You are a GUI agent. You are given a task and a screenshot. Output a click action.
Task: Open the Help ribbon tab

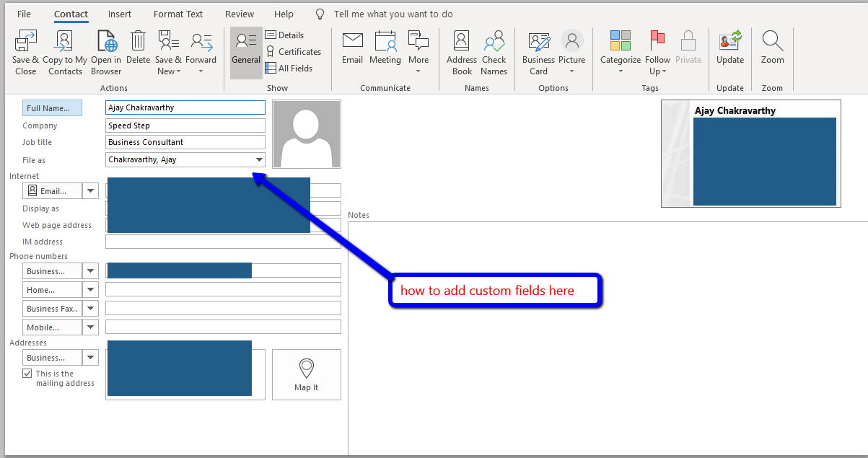(284, 14)
